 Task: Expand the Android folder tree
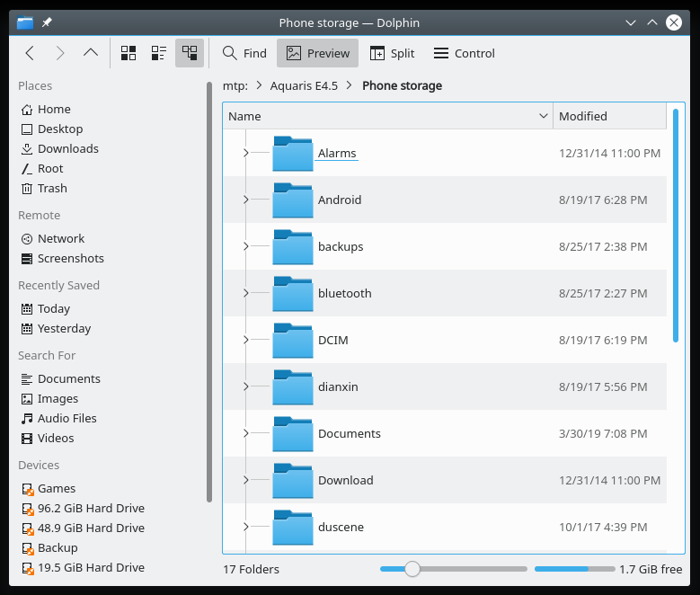coord(245,200)
